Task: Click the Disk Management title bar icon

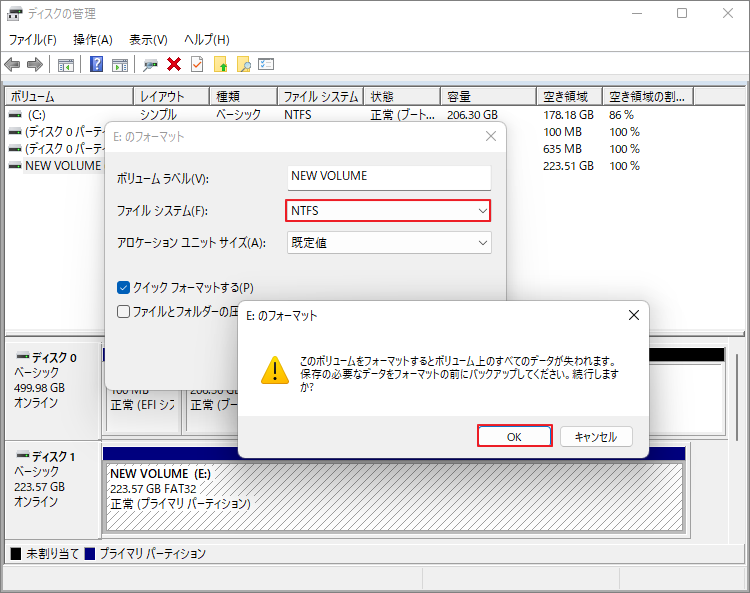Action: 14,13
